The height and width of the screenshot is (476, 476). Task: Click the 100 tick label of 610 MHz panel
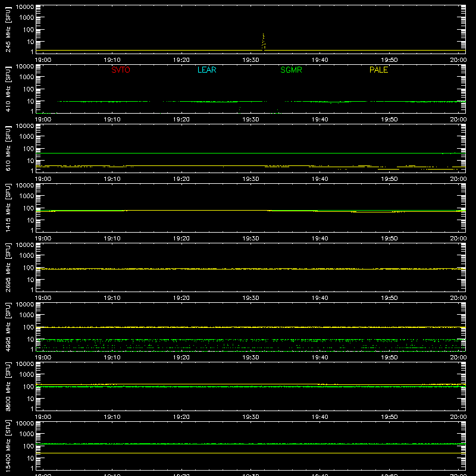pos(29,148)
